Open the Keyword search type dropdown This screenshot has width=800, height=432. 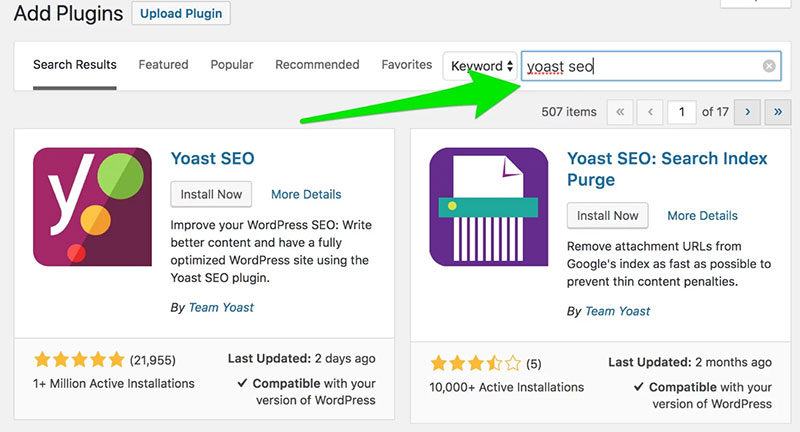(481, 66)
